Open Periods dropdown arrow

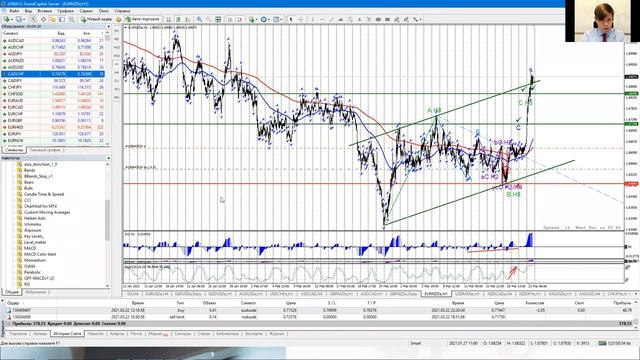pyautogui.click(x=269, y=19)
